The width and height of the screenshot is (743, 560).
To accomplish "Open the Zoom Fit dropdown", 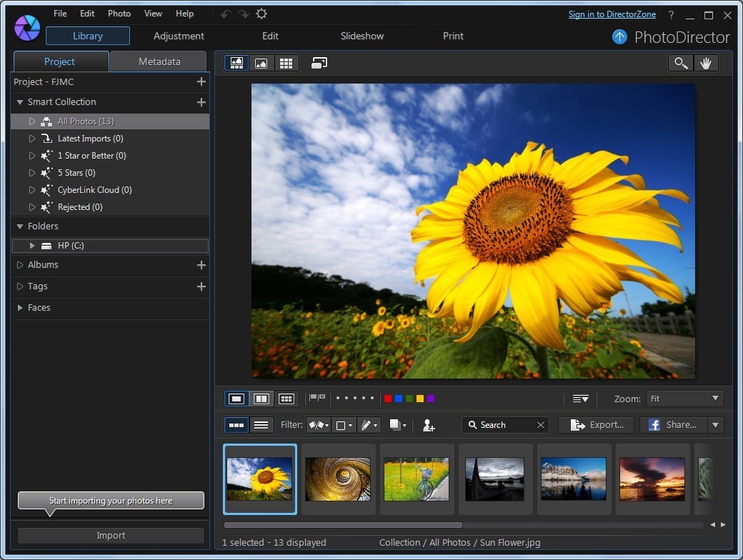I will tap(684, 399).
